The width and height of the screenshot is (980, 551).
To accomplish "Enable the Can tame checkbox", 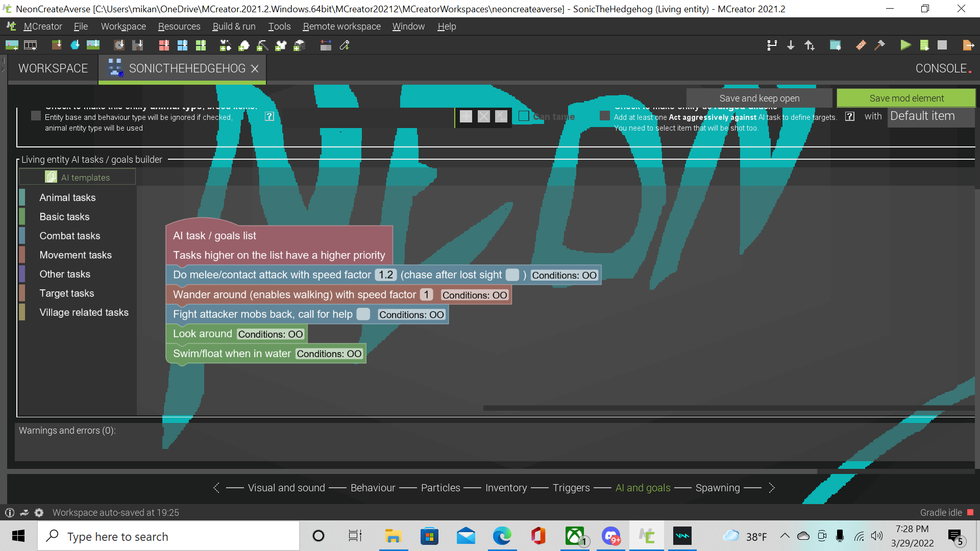I will point(523,116).
